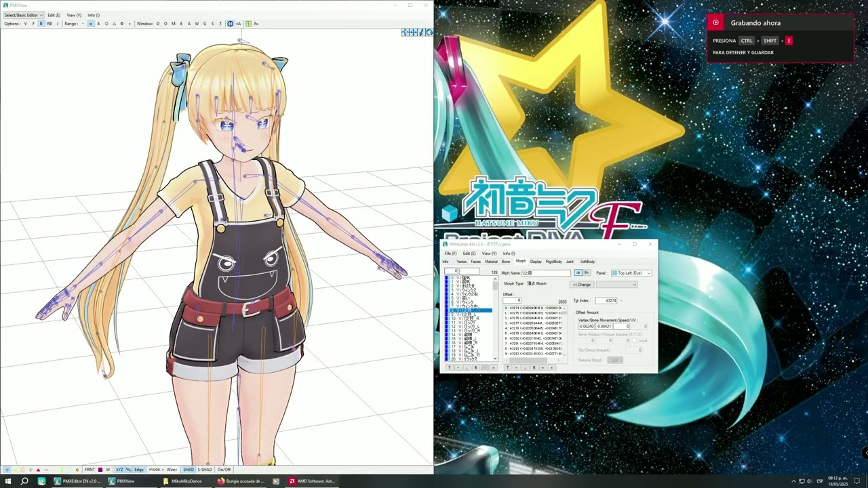Viewport: 868px width, 488px height.
Task: Switch to the RigidBody tab
Action: pos(554,262)
